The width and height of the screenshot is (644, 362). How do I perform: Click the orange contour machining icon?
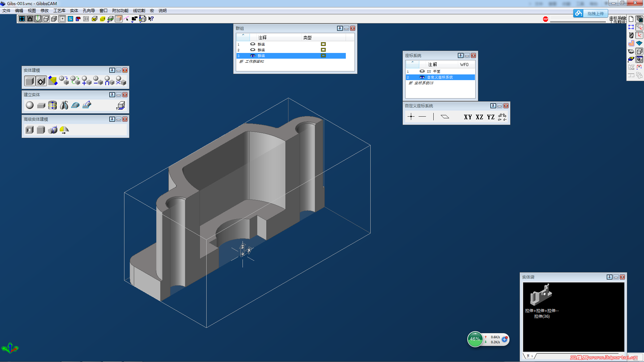click(631, 43)
